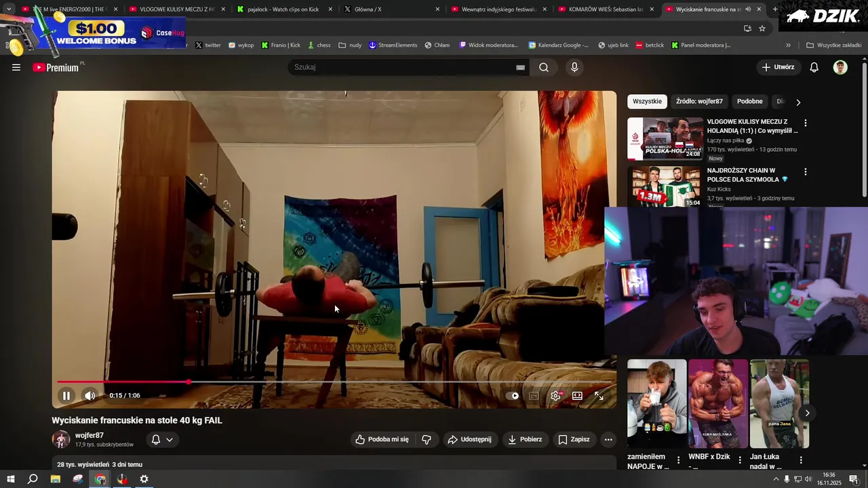Open NAJDROŻSZY CHAIN W POLSCE video title
The width and height of the screenshot is (868, 488).
click(x=748, y=175)
